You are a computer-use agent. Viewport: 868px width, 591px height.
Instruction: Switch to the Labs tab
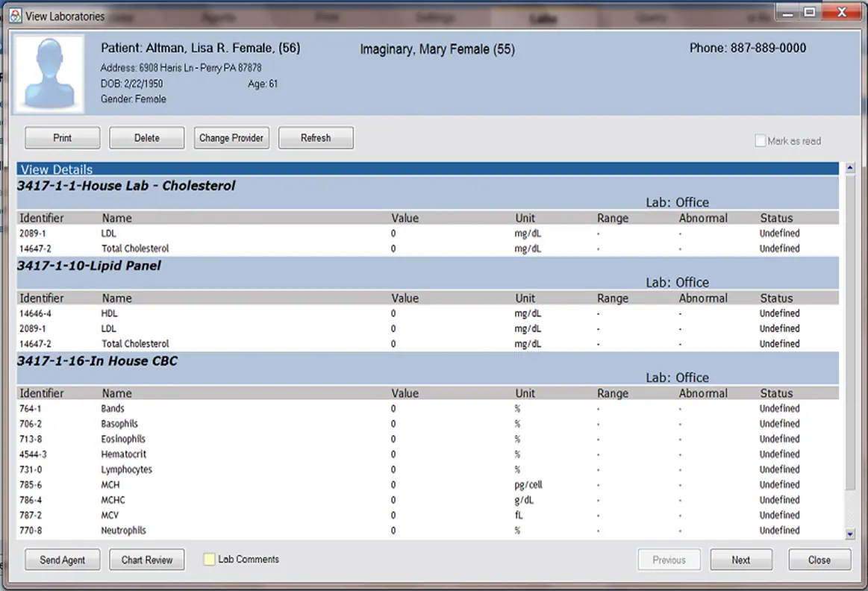click(x=544, y=16)
